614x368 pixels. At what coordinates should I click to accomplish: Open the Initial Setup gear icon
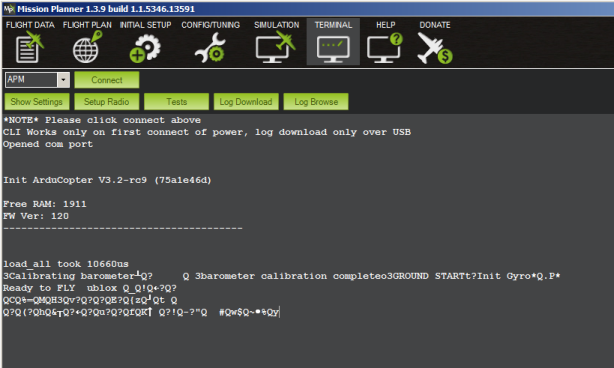click(x=145, y=49)
